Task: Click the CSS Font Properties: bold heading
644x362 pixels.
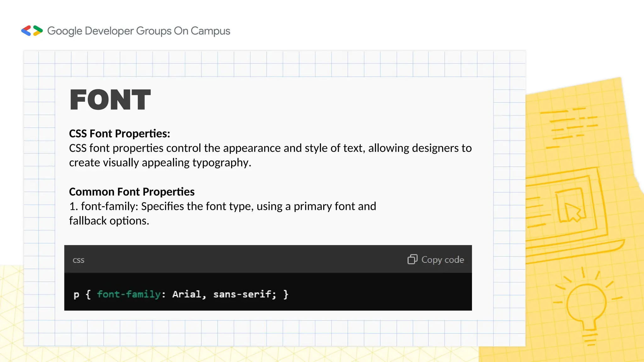Action: [x=119, y=134]
